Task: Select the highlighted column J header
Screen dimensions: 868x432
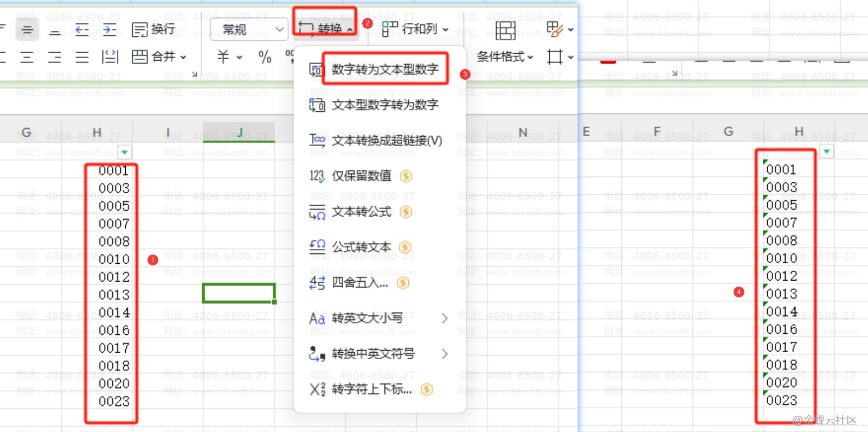Action: coord(239,132)
